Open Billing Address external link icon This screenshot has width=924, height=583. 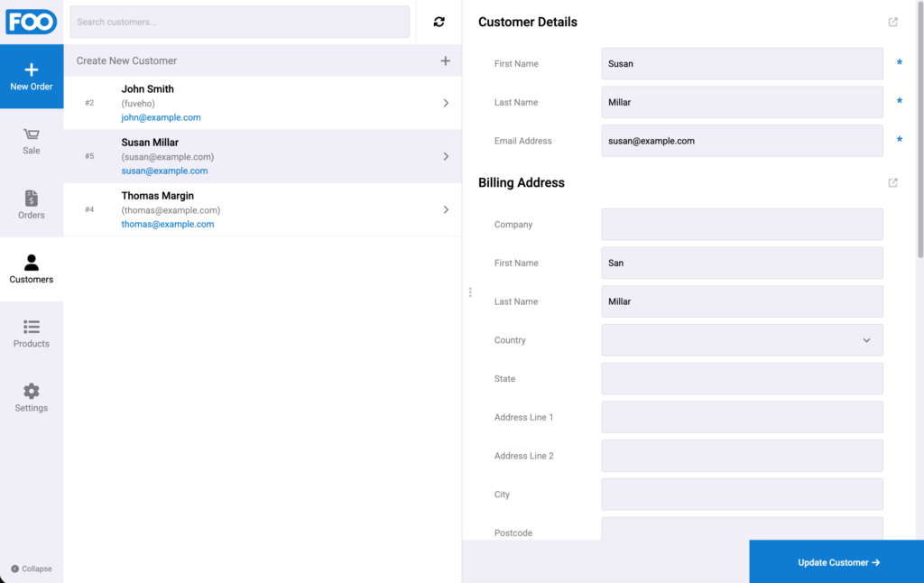(892, 182)
